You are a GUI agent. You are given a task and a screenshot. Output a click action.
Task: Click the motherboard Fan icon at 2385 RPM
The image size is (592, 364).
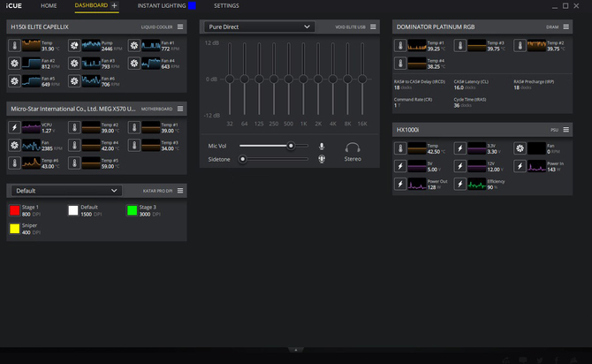coord(14,145)
